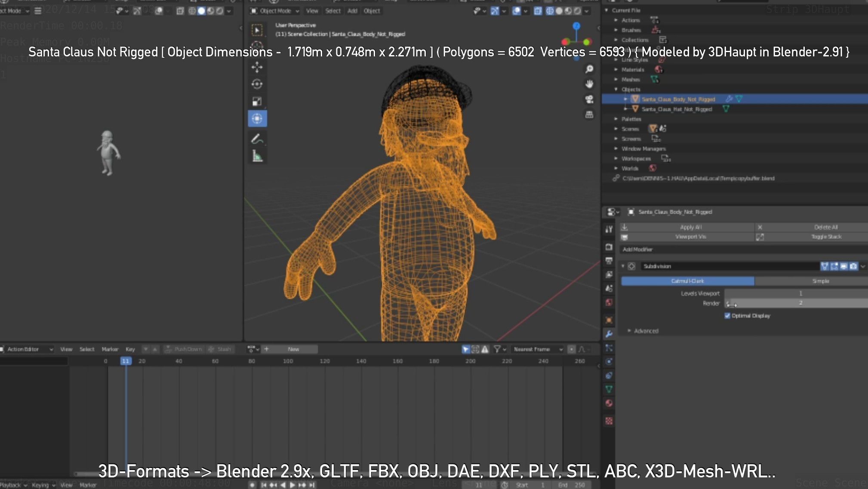Open the Object properties tab
Viewport: 868px width, 489px height.
(x=609, y=320)
